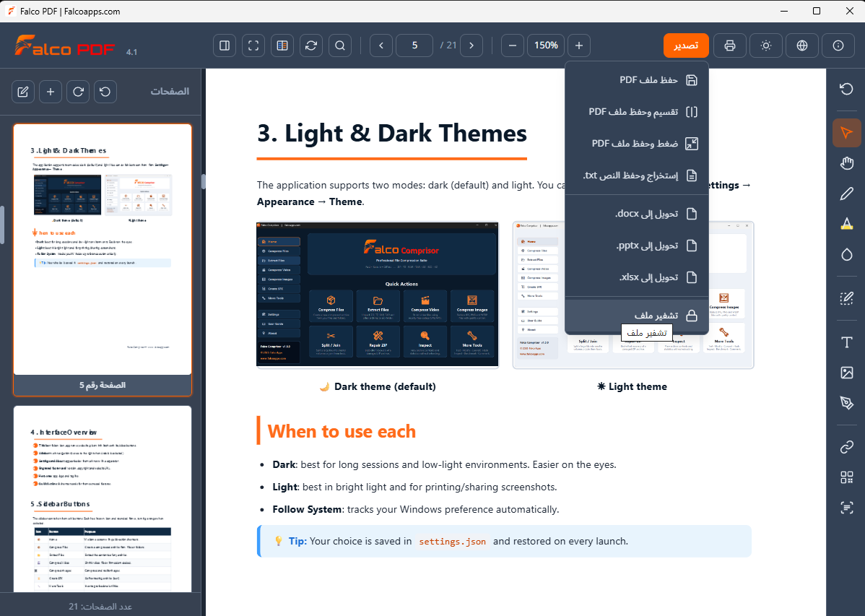Select تشفير ملف menu entry
The image size is (865, 616).
tap(637, 315)
